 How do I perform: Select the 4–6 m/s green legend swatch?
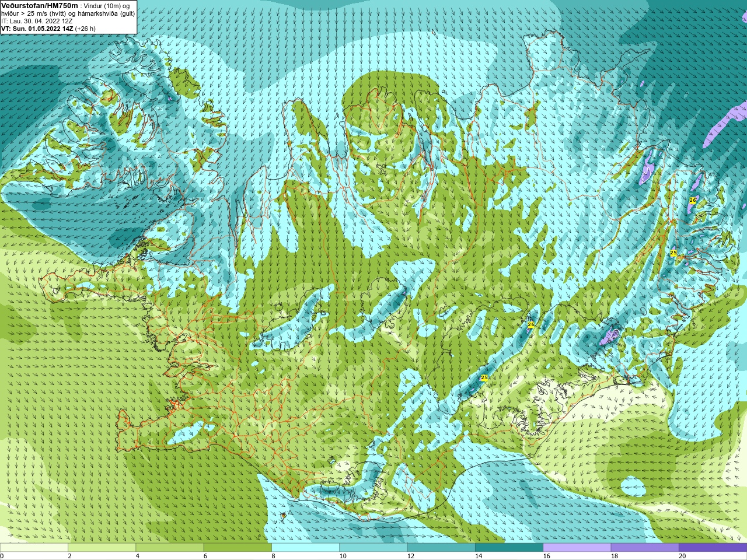[x=169, y=548]
